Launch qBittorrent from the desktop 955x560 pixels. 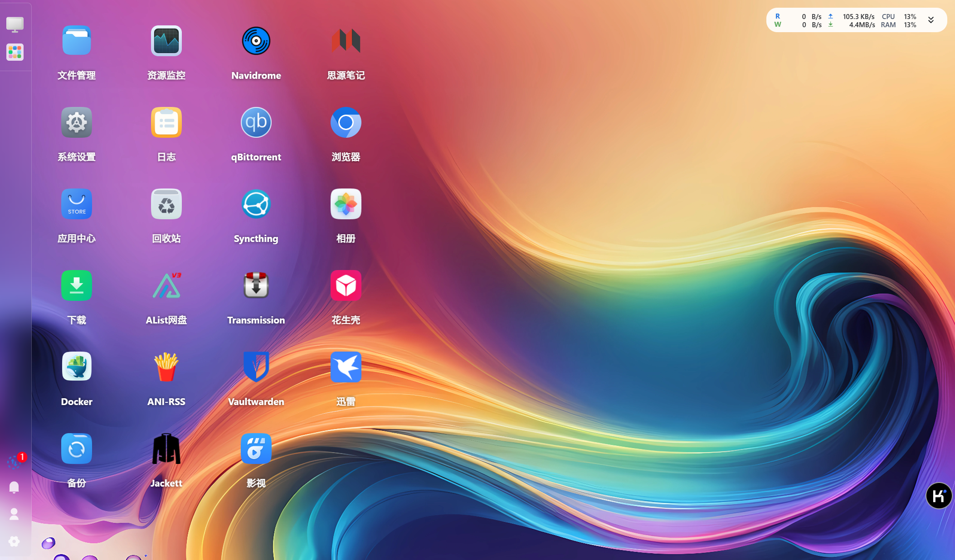[256, 123]
